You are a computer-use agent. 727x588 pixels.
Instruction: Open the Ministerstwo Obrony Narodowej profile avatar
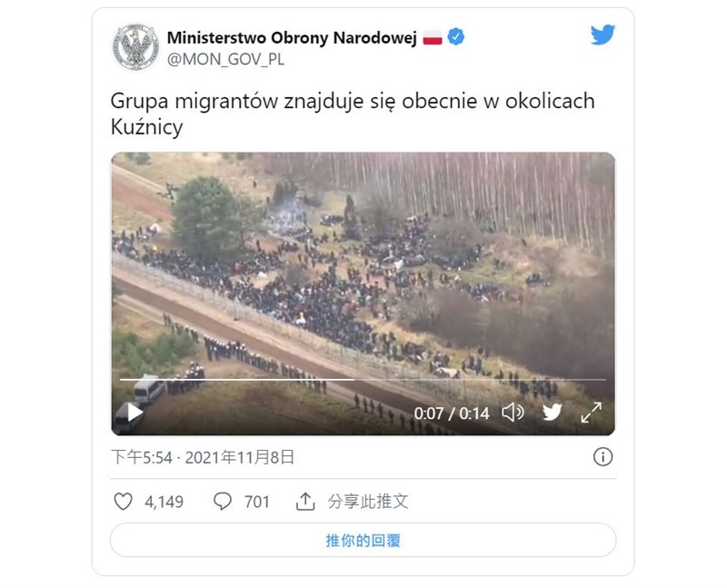(134, 46)
